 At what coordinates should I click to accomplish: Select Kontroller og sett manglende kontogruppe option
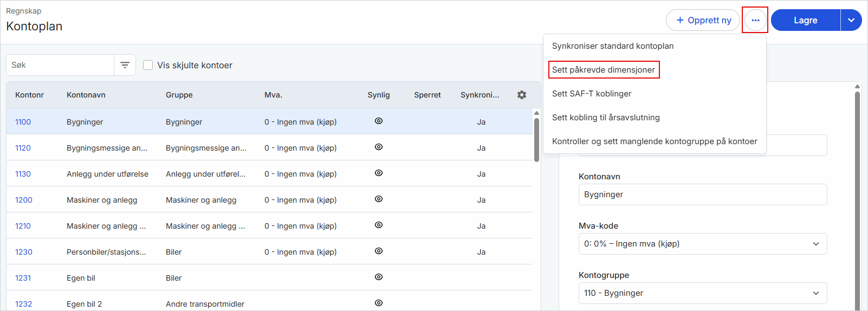tap(655, 141)
